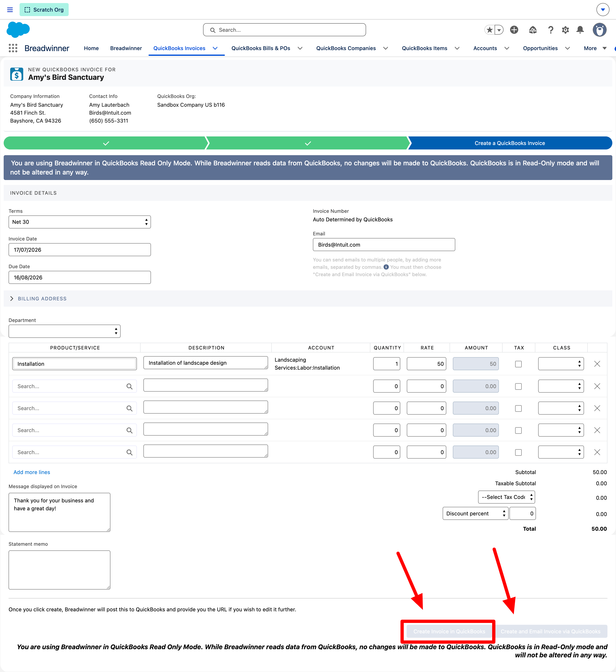Click Create Invoice in QuickBooks button
The width and height of the screenshot is (616, 672).
pos(449,632)
